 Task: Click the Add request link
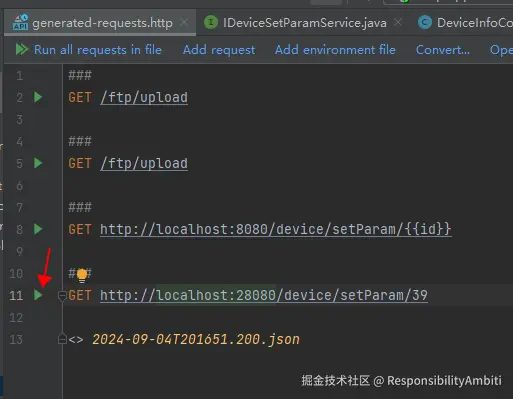point(219,50)
